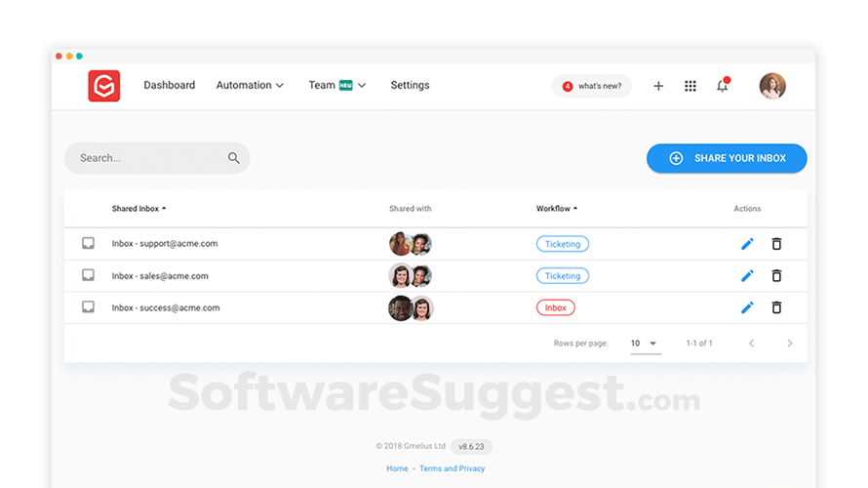This screenshot has height=488, width=868.
Task: Delete the success@acme.com inbox
Action: [x=776, y=307]
